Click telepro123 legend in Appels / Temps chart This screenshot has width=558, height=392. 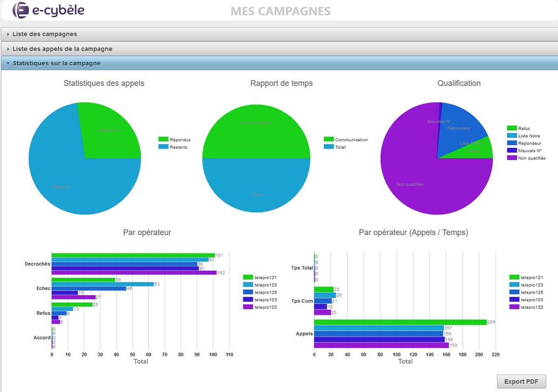tap(526, 285)
